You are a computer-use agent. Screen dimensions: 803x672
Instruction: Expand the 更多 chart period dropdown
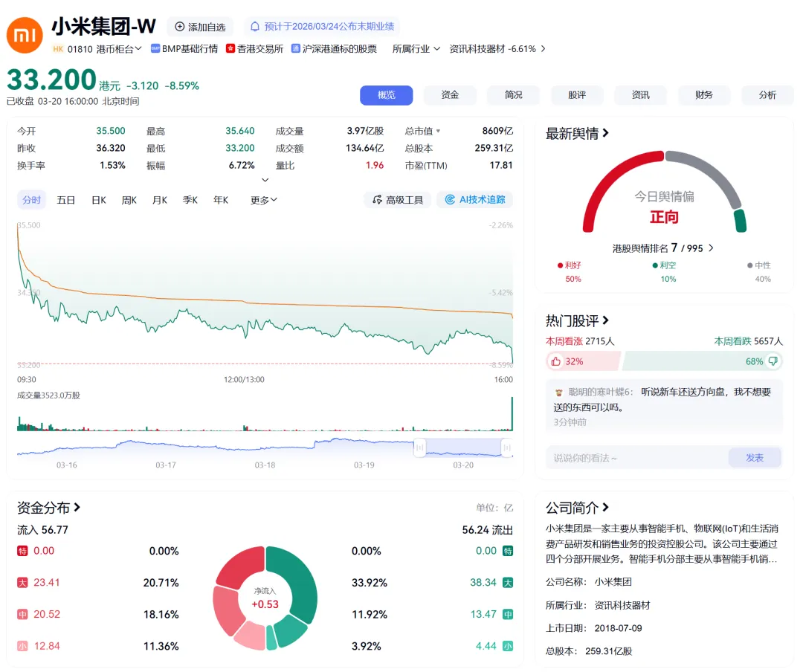(262, 200)
